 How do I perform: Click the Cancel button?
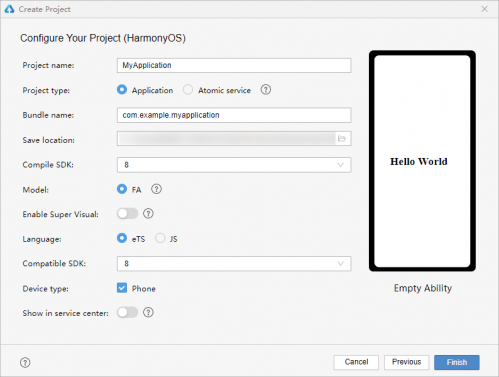[356, 362]
